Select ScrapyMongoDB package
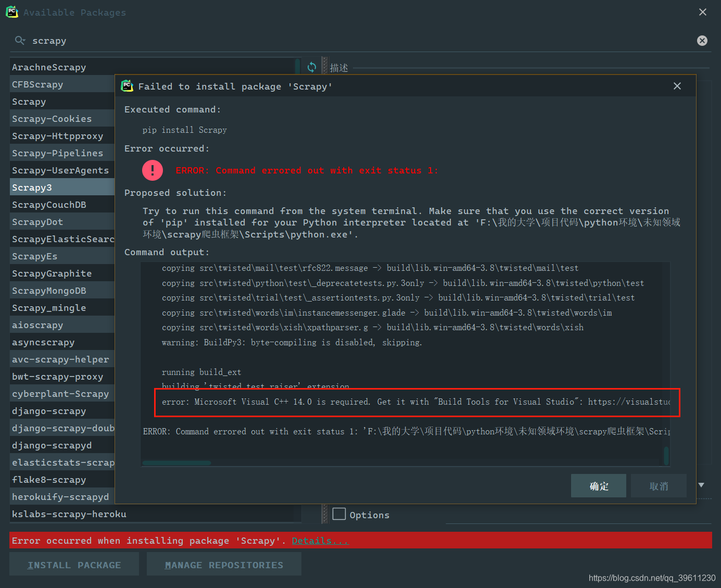721x588 pixels. pos(62,290)
